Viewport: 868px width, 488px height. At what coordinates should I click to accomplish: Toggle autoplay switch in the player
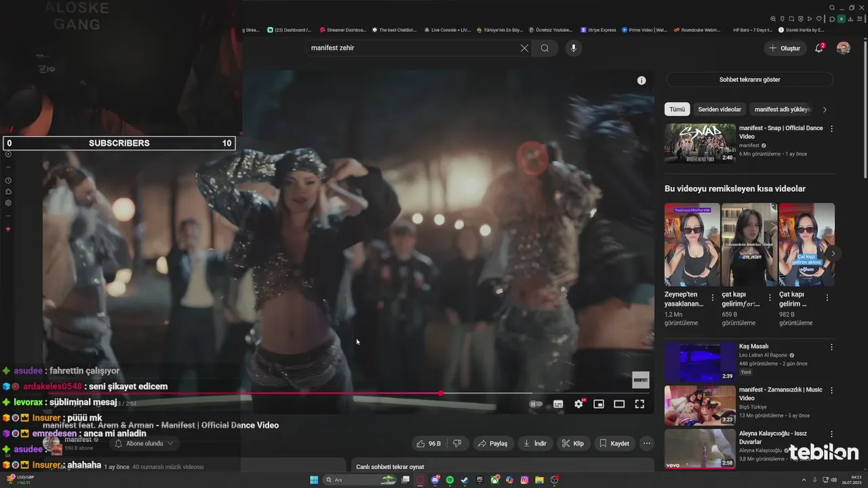point(535,404)
